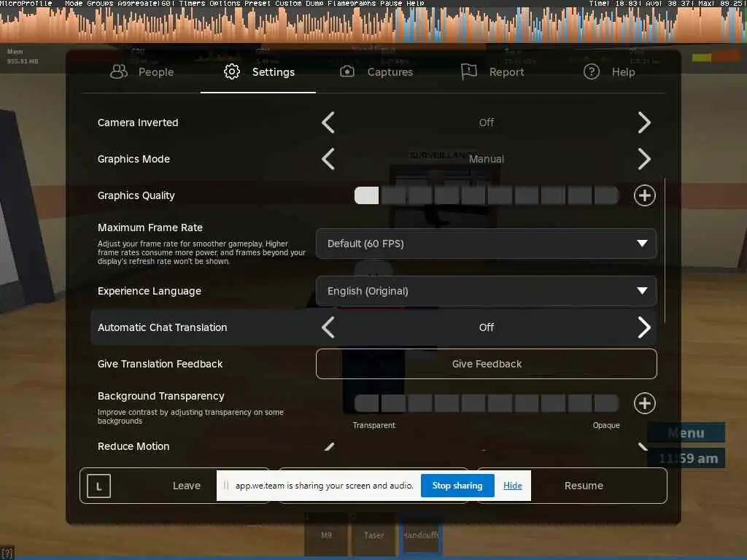This screenshot has width=747, height=560.
Task: Increase Graphics Quality with plus icon
Action: (x=645, y=195)
